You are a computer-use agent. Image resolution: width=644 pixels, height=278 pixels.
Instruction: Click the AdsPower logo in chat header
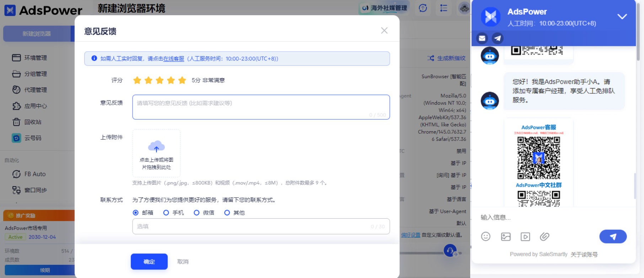click(x=491, y=17)
